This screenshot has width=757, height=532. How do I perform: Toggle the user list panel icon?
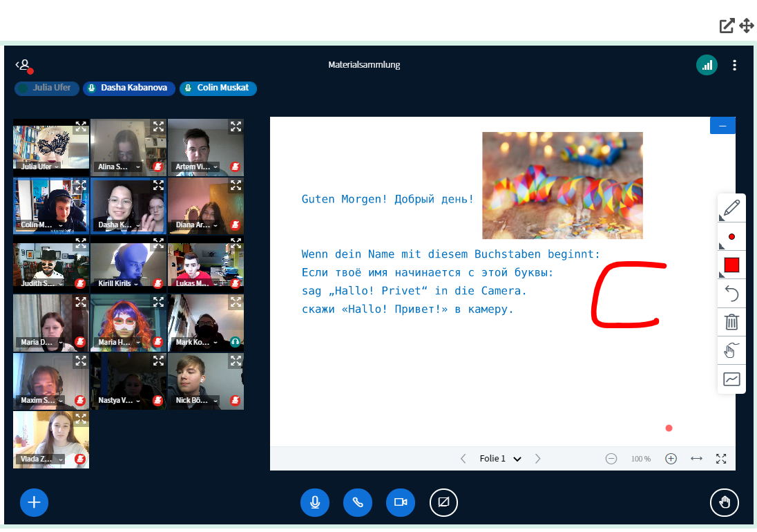tap(23, 66)
